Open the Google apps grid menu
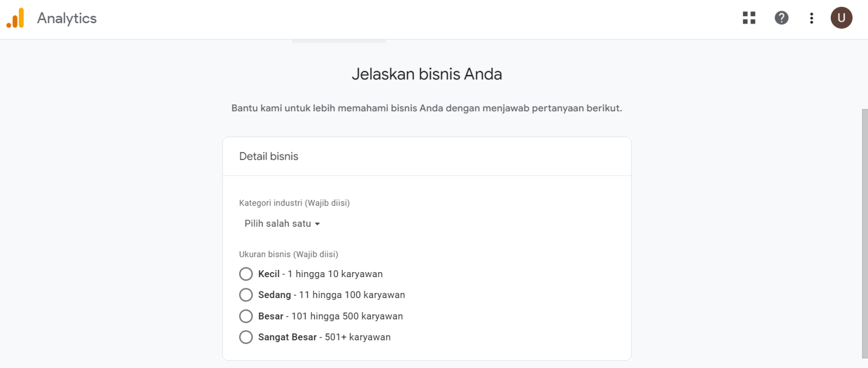Screen dimensions: 868x368 point(748,17)
